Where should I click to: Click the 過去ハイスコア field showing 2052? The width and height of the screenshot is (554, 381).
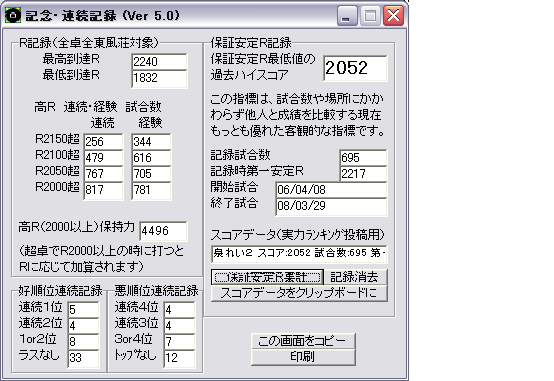[355, 68]
